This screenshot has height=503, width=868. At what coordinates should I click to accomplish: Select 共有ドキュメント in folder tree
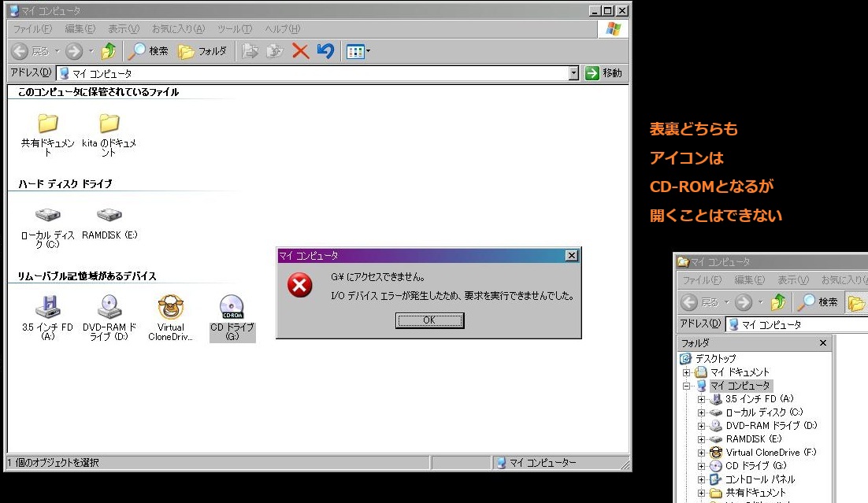click(755, 493)
